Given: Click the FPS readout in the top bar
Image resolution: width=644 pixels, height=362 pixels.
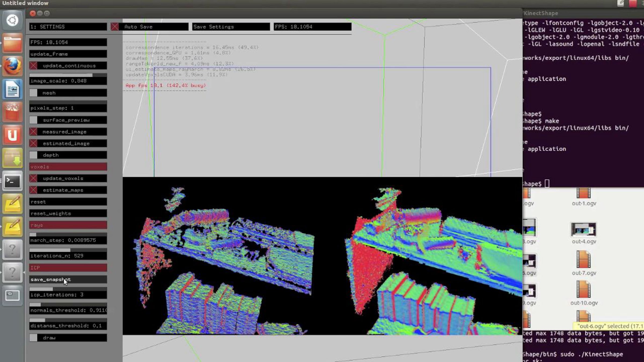Looking at the screenshot, I should point(312,27).
